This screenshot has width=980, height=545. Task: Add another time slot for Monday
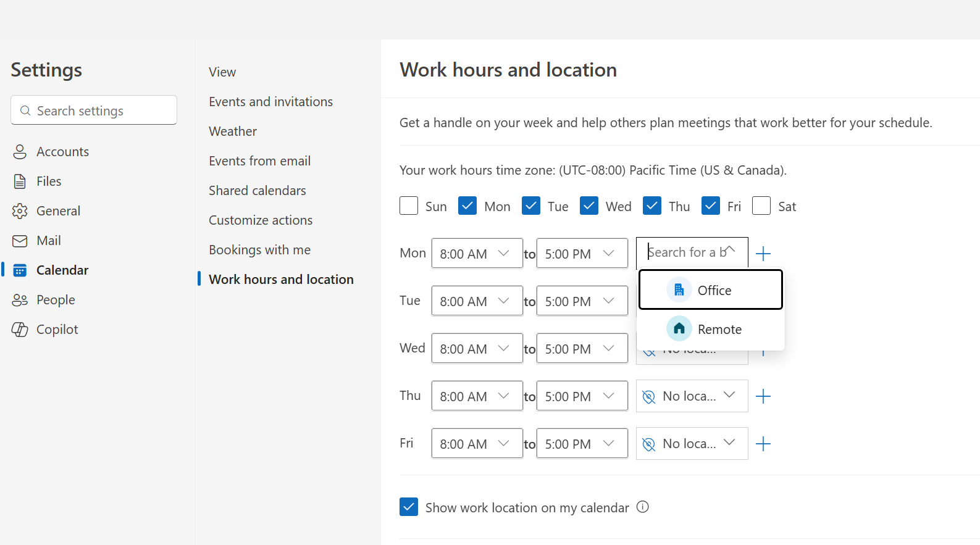[x=763, y=254]
